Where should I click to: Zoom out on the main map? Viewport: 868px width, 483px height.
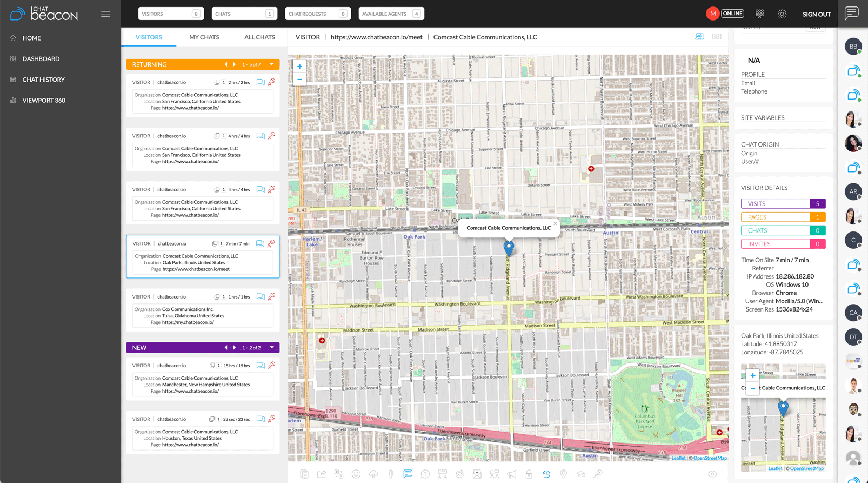click(299, 80)
